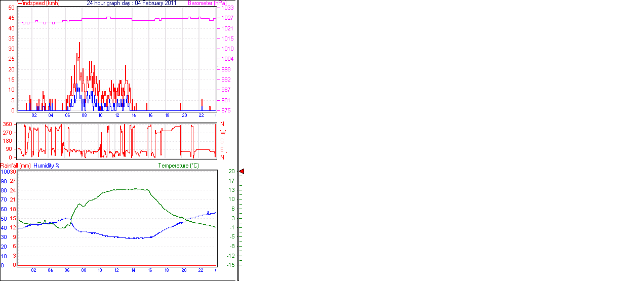The width and height of the screenshot is (644, 281).
Task: Click the 1033 value on barometer scale
Action: tap(227, 8)
